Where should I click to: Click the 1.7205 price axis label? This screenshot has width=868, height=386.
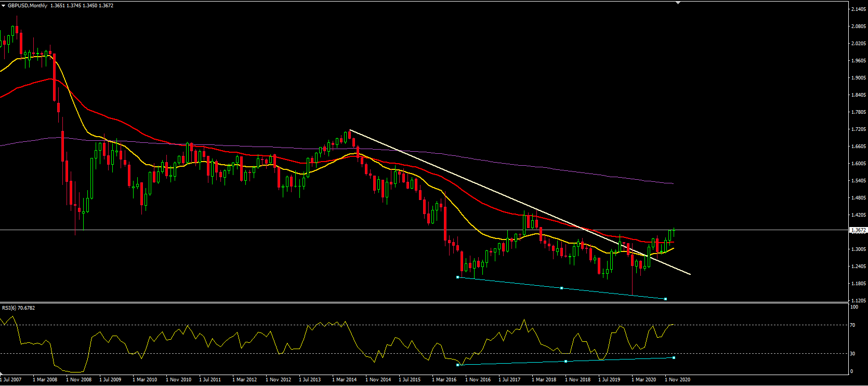pyautogui.click(x=859, y=129)
